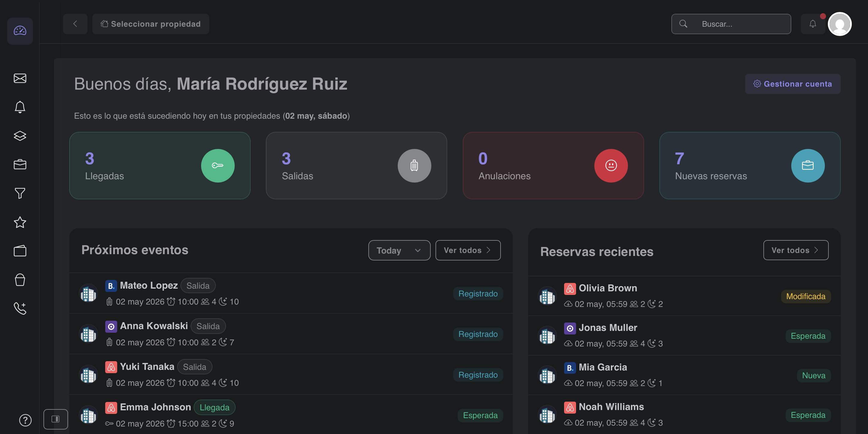Open the dashboard speedometer icon in sidebar
Screen dimensions: 868x434
(20, 31)
